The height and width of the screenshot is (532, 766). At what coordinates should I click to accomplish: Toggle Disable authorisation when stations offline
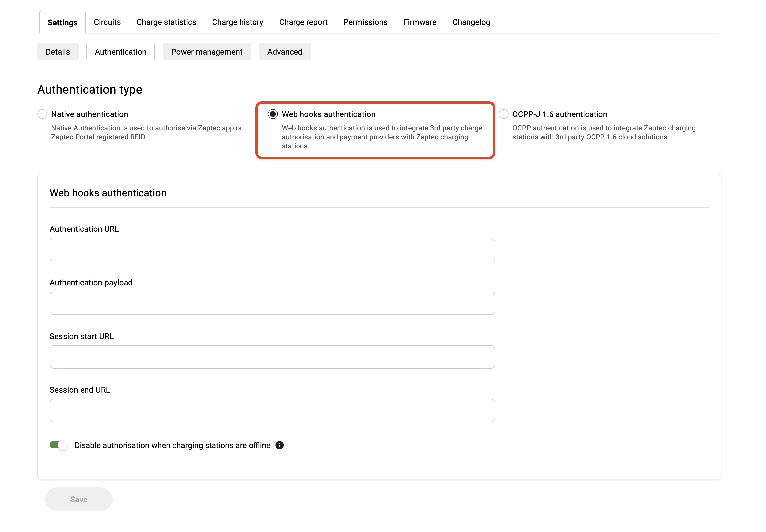[x=59, y=445]
